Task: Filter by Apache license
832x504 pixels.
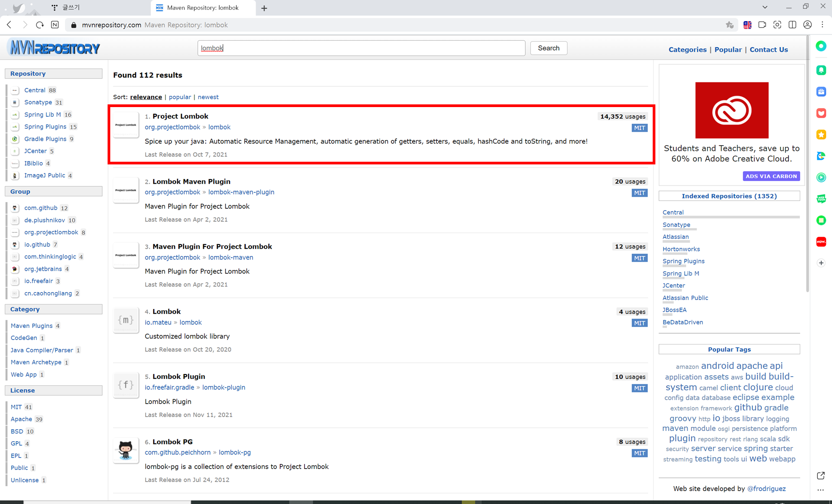Action: click(21, 419)
